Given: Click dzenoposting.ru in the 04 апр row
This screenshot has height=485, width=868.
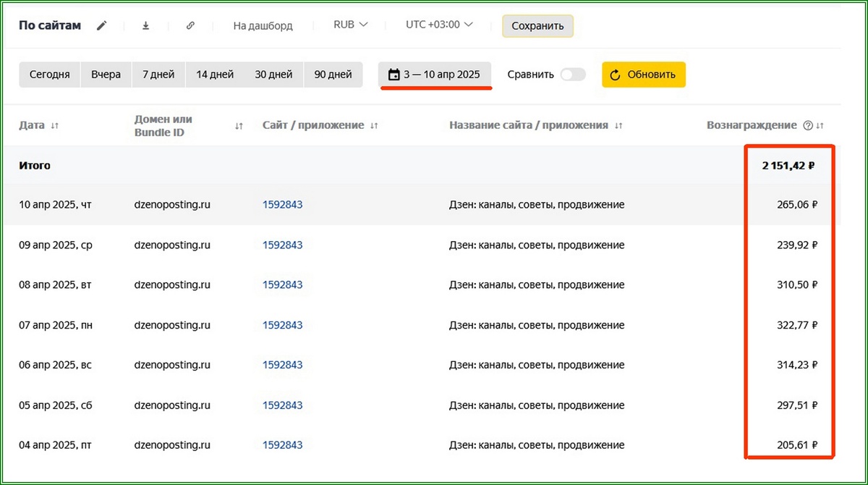Looking at the screenshot, I should tap(172, 444).
